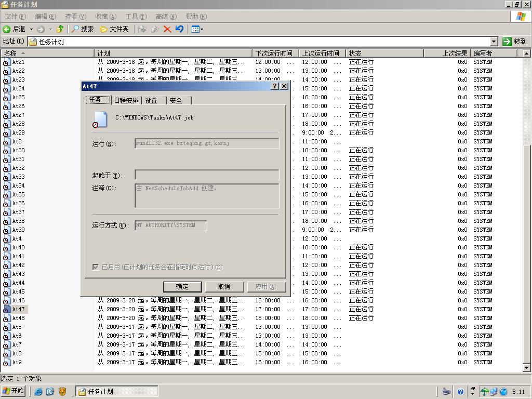Toggle the Folders (文件夹) pane button
Screen dimensions: 532x399
click(114, 29)
